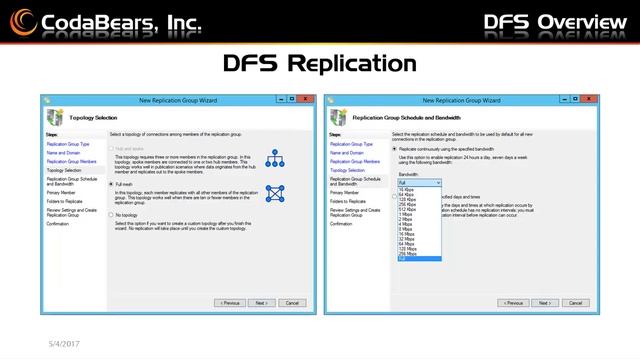Click the hub and spoke topology diagram icon
This screenshot has width=640, height=360.
pos(275,158)
